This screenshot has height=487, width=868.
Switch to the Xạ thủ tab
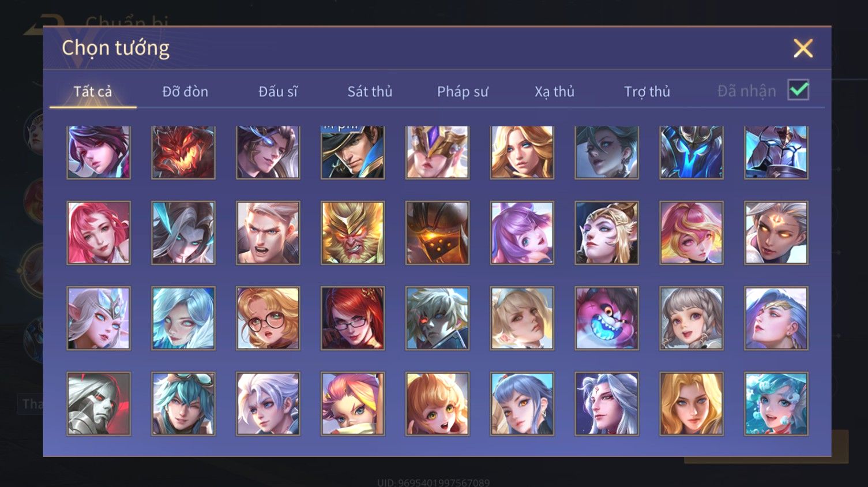[x=554, y=91]
